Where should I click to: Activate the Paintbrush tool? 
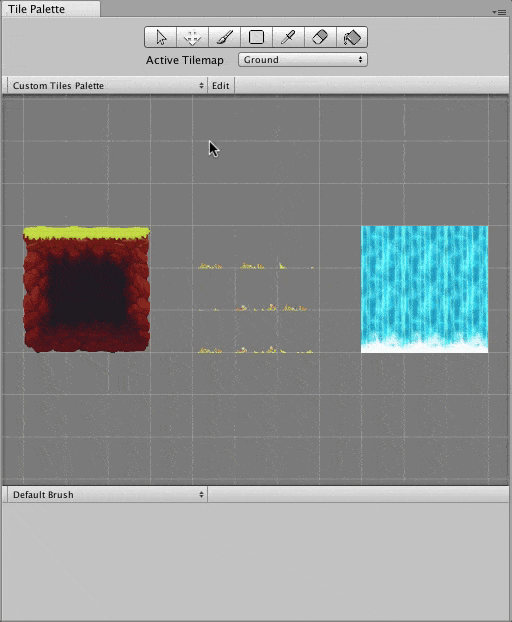[x=224, y=37]
